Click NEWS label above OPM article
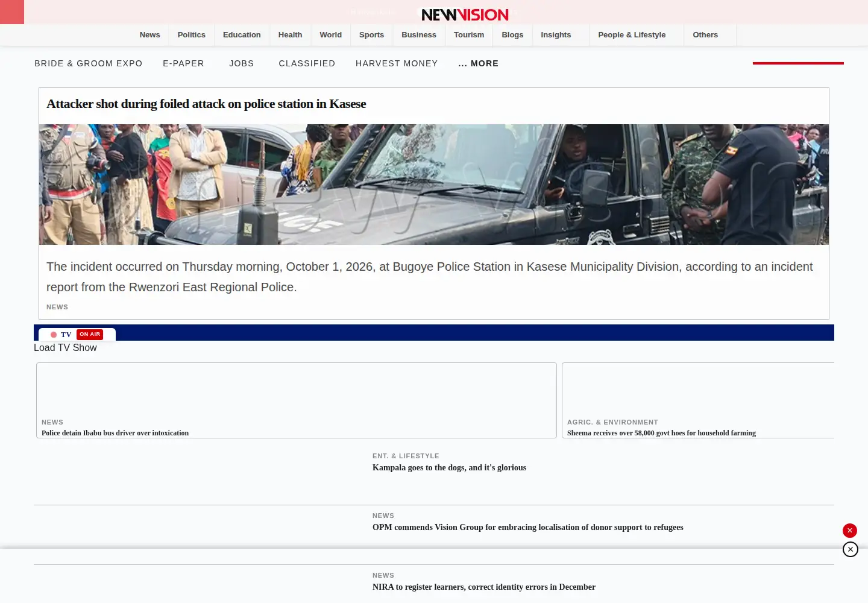The height and width of the screenshot is (603, 868). [x=383, y=516]
